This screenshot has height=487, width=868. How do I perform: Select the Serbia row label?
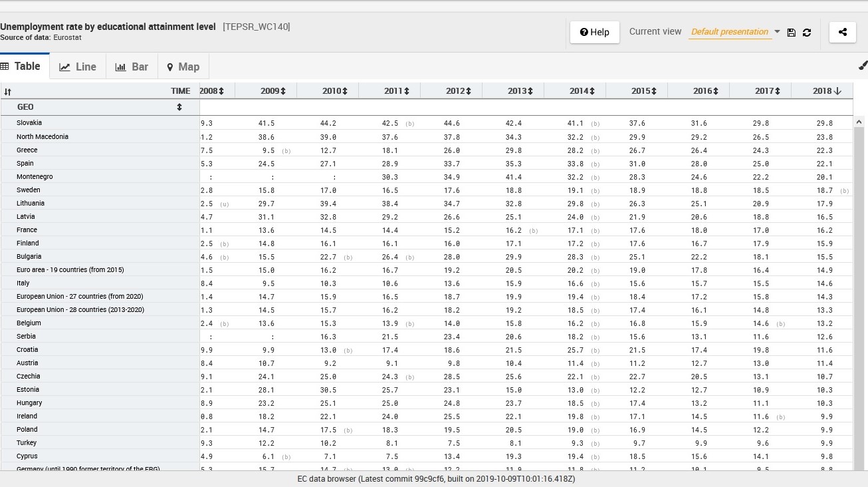[27, 336]
